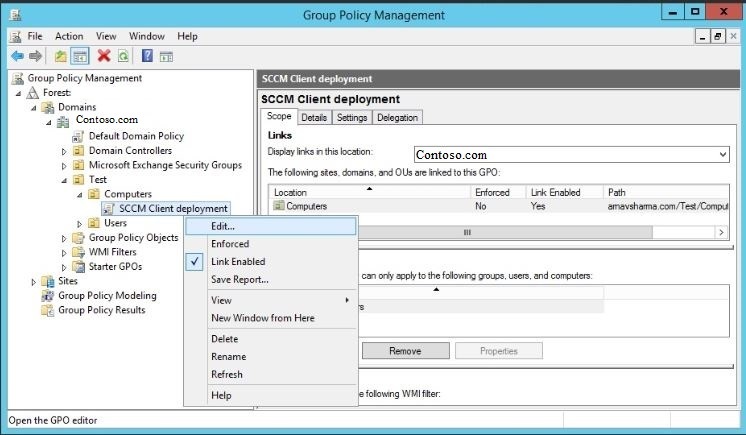Choose Edit... from the context menu
The width and height of the screenshot is (746, 435).
tap(271, 226)
